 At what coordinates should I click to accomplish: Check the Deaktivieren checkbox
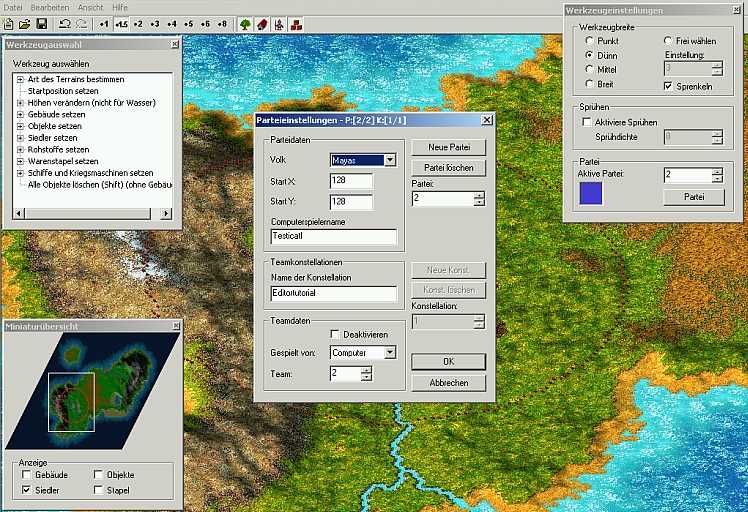335,334
